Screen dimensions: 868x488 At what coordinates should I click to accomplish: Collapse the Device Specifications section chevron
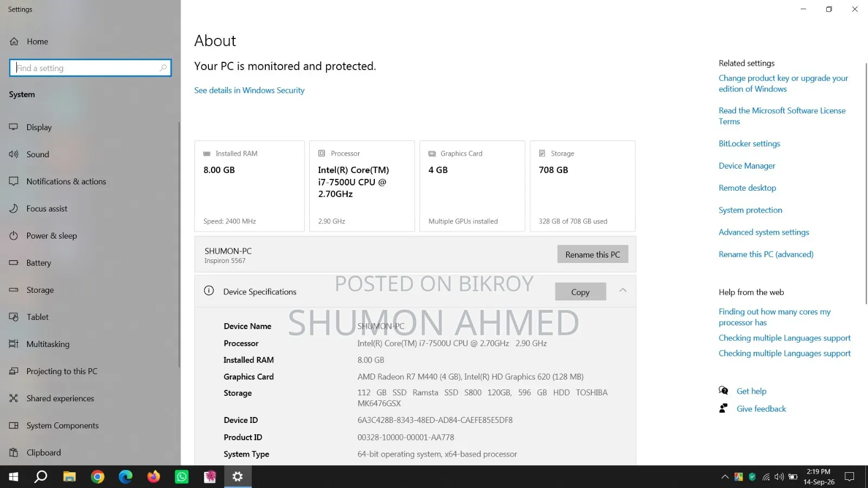coord(623,291)
